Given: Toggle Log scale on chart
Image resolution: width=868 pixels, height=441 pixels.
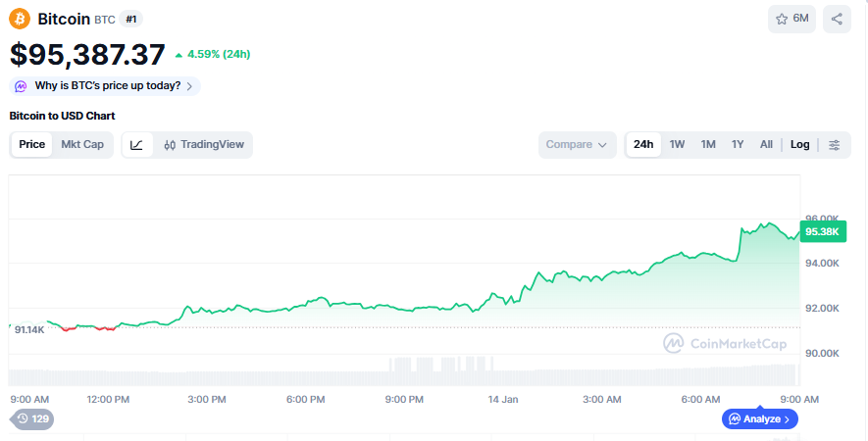Looking at the screenshot, I should [800, 145].
